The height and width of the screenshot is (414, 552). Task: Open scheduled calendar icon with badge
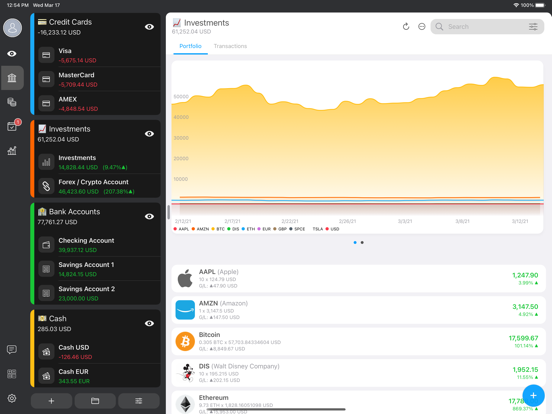[12, 126]
